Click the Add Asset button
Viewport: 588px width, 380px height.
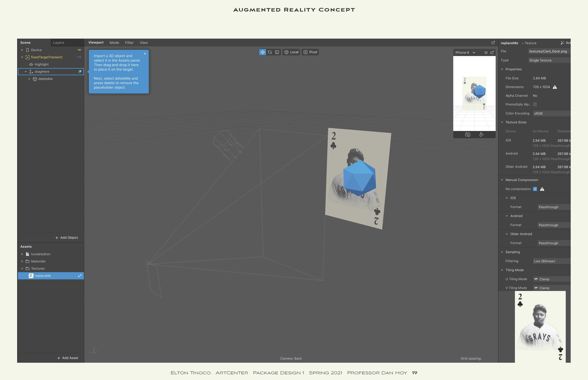68,358
